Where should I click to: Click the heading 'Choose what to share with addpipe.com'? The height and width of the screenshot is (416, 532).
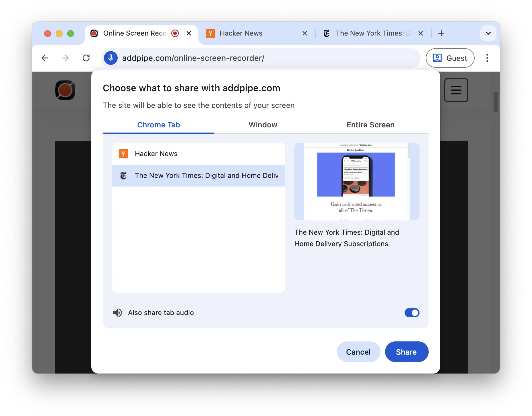tap(191, 88)
